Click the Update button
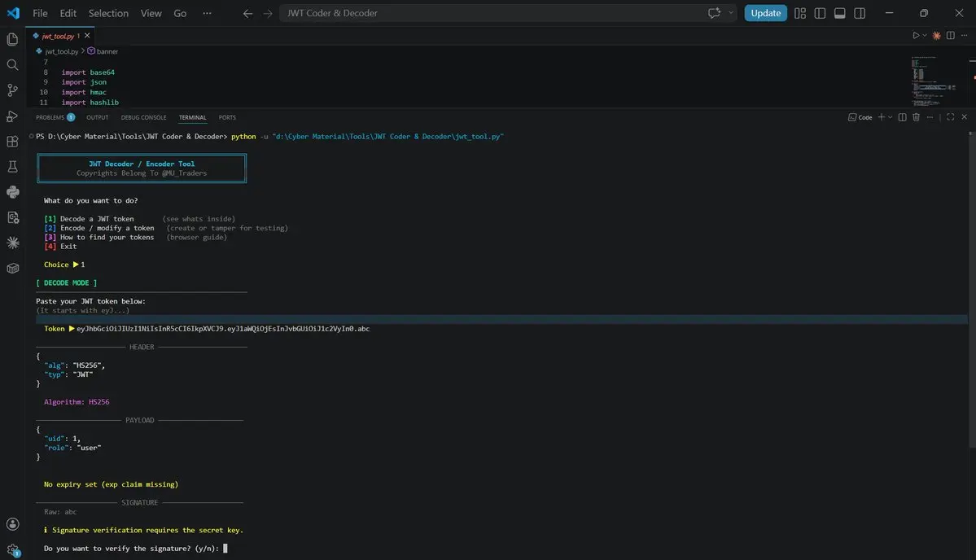Viewport: 976px width, 560px height. (766, 13)
